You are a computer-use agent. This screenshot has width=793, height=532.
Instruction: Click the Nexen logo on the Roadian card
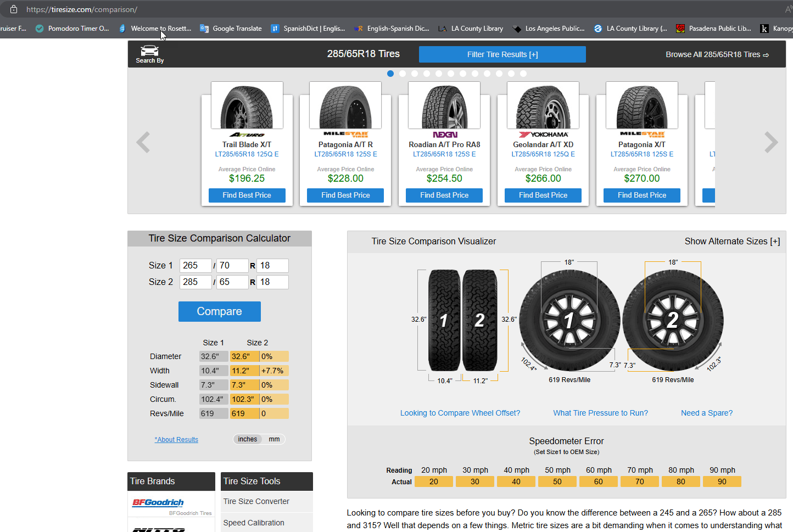pyautogui.click(x=444, y=134)
